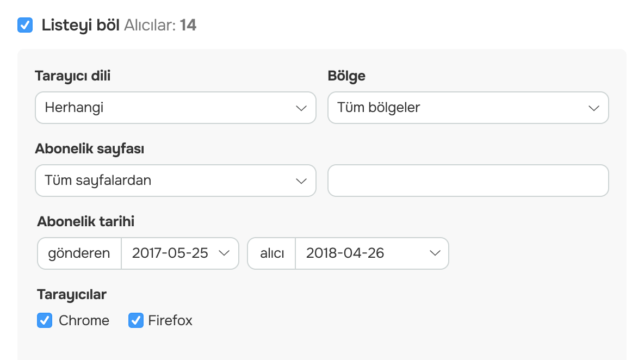The width and height of the screenshot is (644, 360).
Task: Click the 'alıcı' date segment label
Action: pyautogui.click(x=271, y=253)
